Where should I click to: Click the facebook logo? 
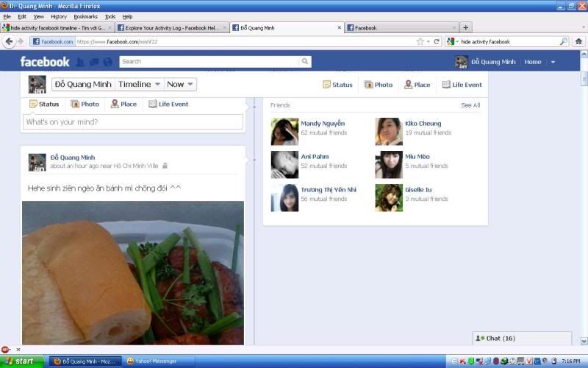point(45,62)
